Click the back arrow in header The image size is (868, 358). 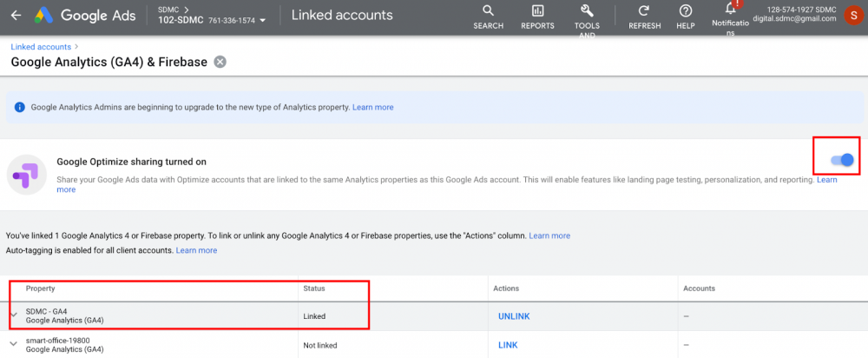pos(16,16)
